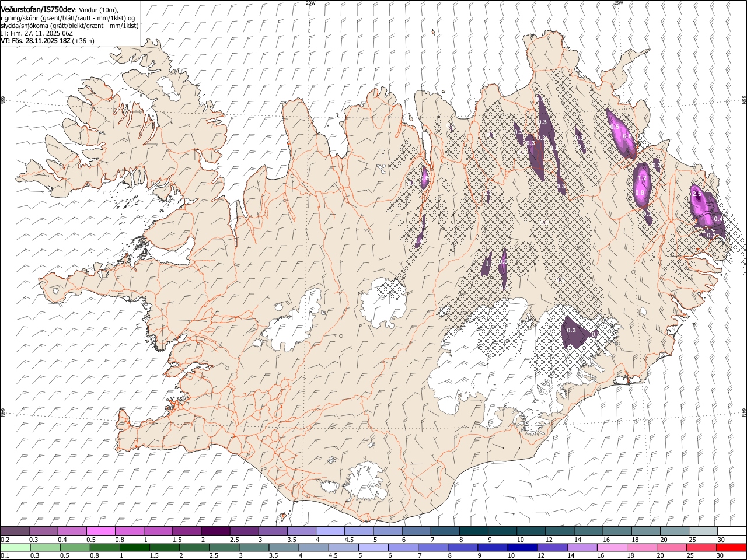Select the 'VT: Fös. 28.11.2025 18Z (+36 h)' line
The height and width of the screenshot is (560, 747).
coord(47,41)
